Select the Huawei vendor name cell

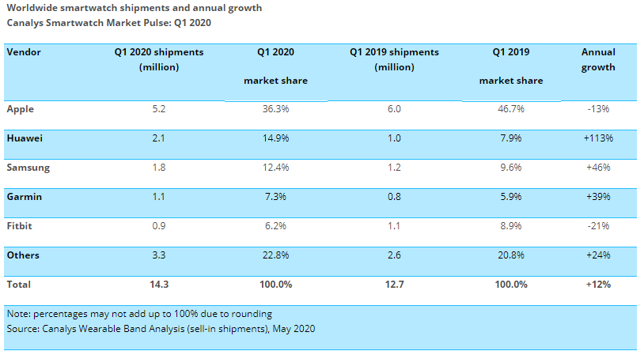25,138
